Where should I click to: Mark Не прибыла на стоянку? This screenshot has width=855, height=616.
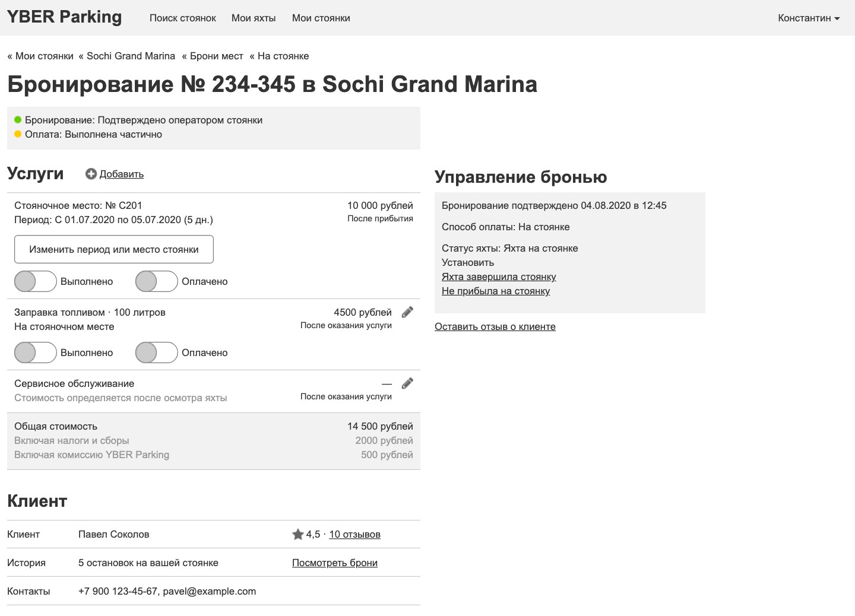coord(496,291)
